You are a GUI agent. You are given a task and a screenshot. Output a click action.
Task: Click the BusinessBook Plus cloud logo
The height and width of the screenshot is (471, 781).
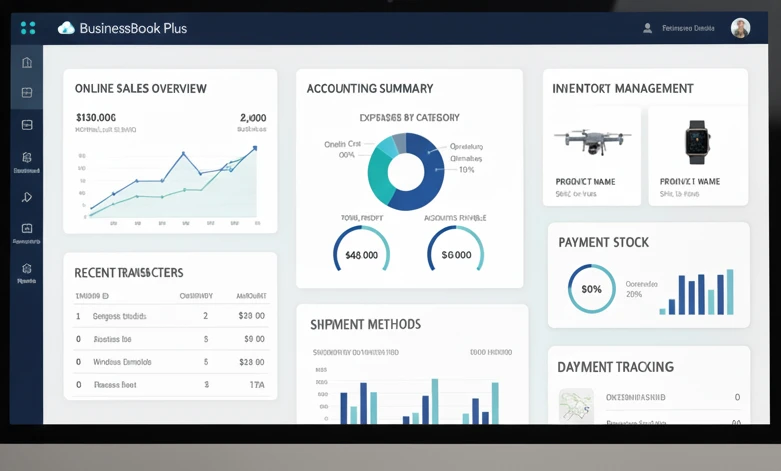click(x=66, y=28)
